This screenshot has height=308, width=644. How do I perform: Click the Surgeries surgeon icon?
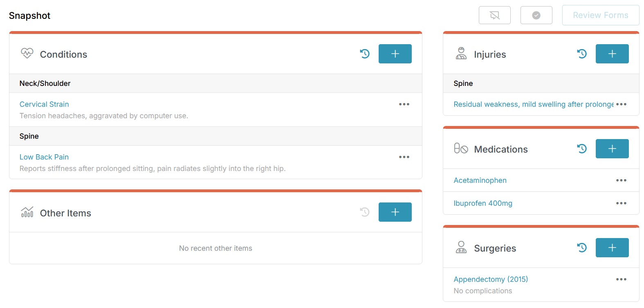click(x=461, y=247)
